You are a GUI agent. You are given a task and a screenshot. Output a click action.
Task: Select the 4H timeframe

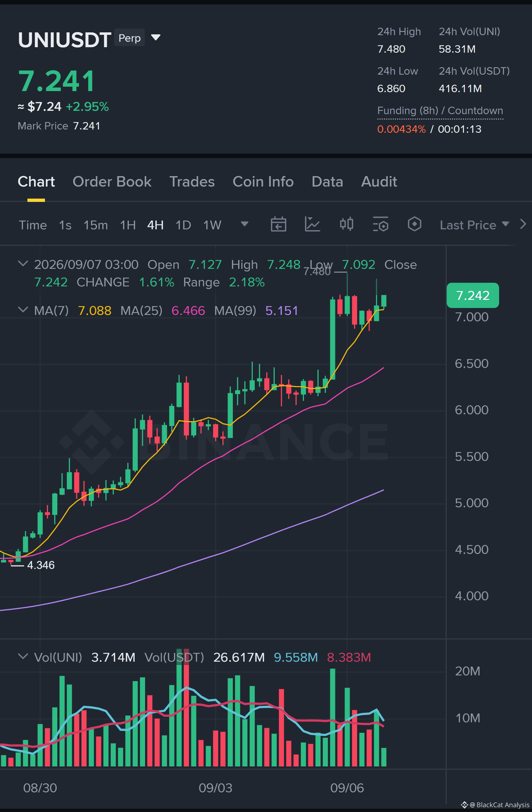tap(155, 225)
